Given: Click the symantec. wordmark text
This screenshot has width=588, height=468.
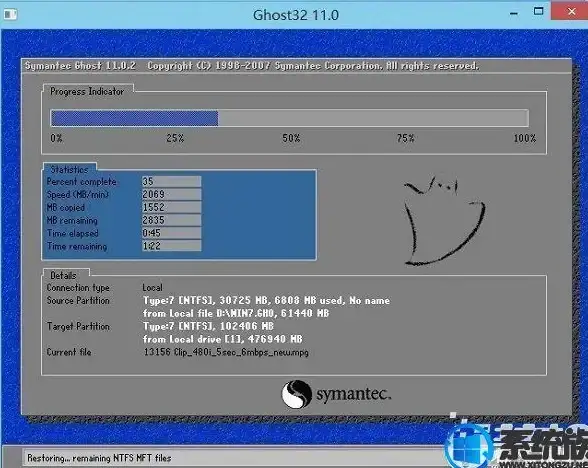Looking at the screenshot, I should 354,394.
